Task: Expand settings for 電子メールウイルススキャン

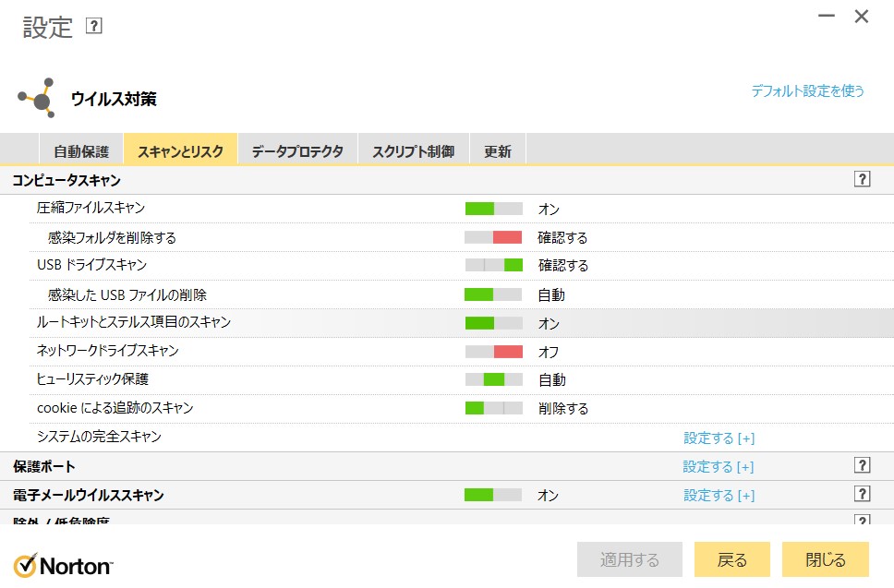Action: (719, 494)
